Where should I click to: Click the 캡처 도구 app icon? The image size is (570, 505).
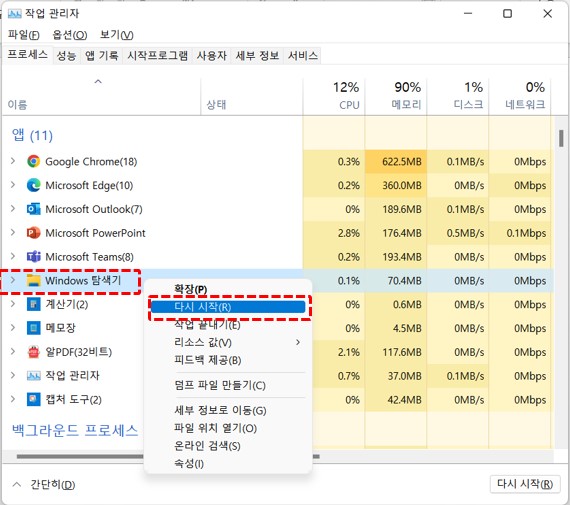[x=33, y=399]
